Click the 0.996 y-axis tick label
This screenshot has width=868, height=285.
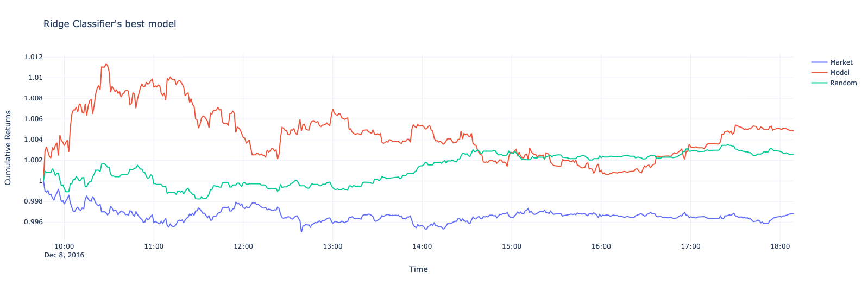(x=33, y=222)
